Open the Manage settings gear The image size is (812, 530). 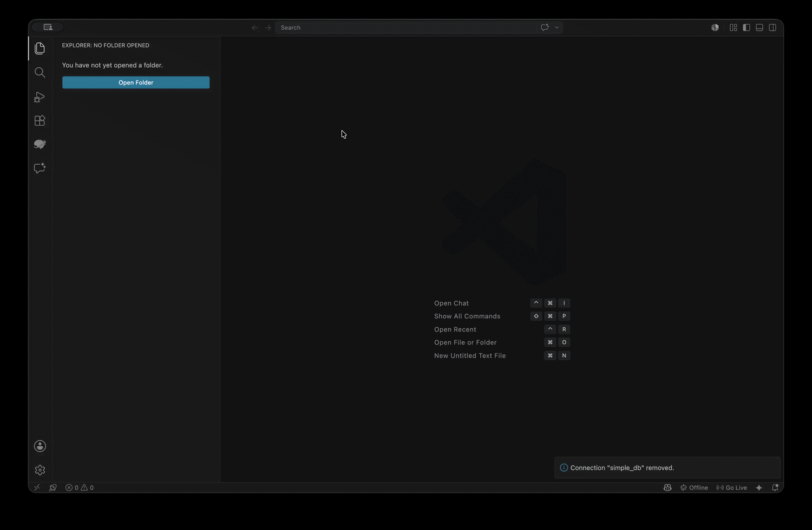pyautogui.click(x=40, y=470)
